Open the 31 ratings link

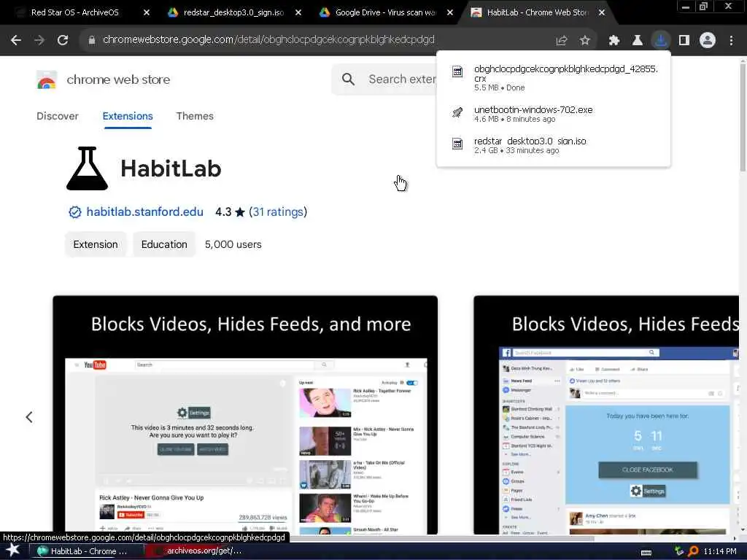pyautogui.click(x=278, y=212)
